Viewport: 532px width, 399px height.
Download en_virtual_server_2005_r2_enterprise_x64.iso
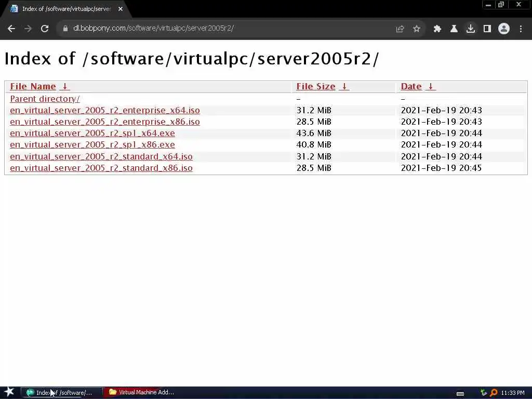[105, 110]
